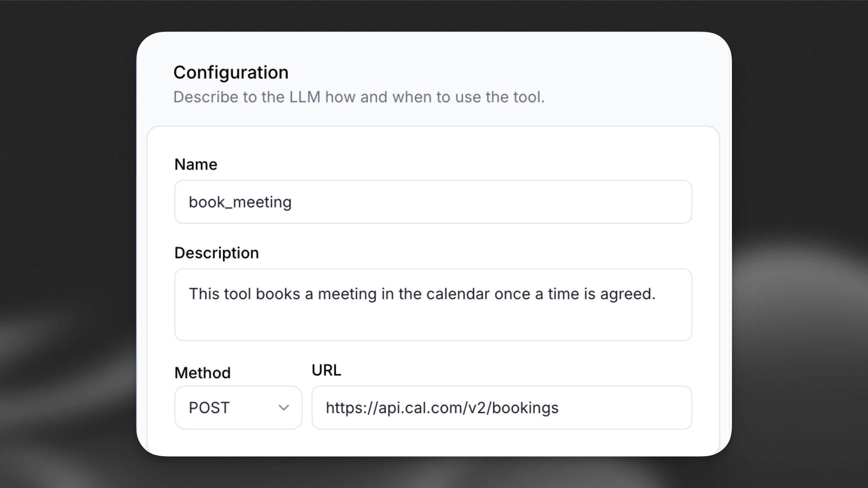
Task: Click the LLM usage helper text
Action: pos(359,97)
